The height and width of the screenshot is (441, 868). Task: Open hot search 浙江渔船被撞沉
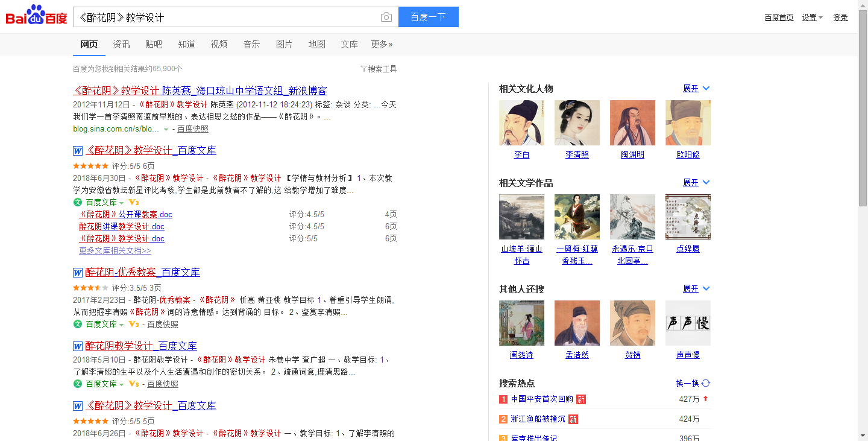(x=538, y=419)
